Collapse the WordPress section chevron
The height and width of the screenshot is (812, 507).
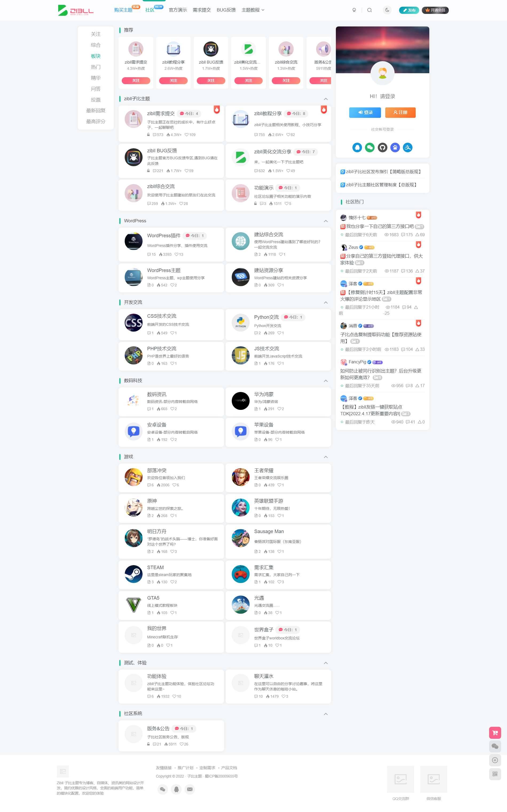click(x=326, y=221)
